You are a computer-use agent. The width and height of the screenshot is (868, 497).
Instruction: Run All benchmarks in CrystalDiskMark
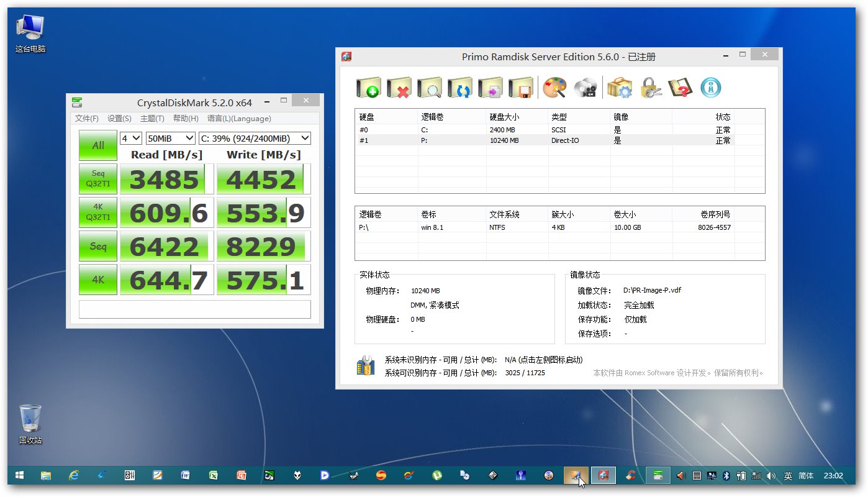97,145
